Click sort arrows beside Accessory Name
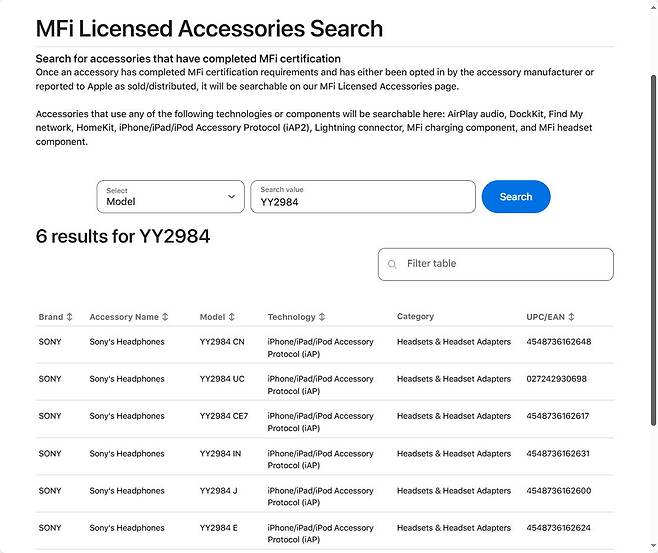 [x=165, y=317]
